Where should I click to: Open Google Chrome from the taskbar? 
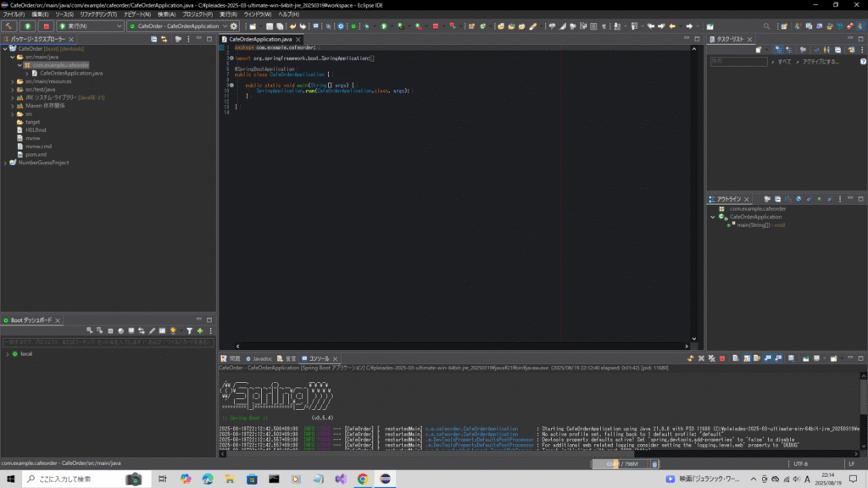coord(363,479)
